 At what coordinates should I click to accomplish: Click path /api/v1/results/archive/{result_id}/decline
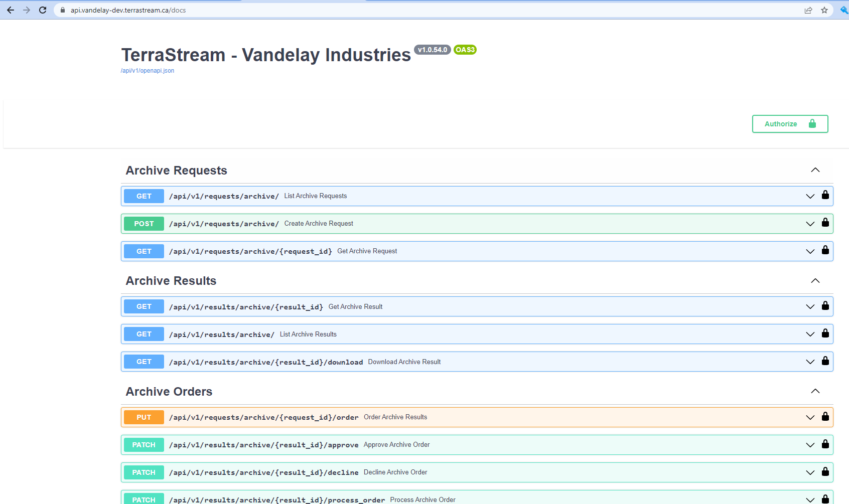(x=264, y=472)
